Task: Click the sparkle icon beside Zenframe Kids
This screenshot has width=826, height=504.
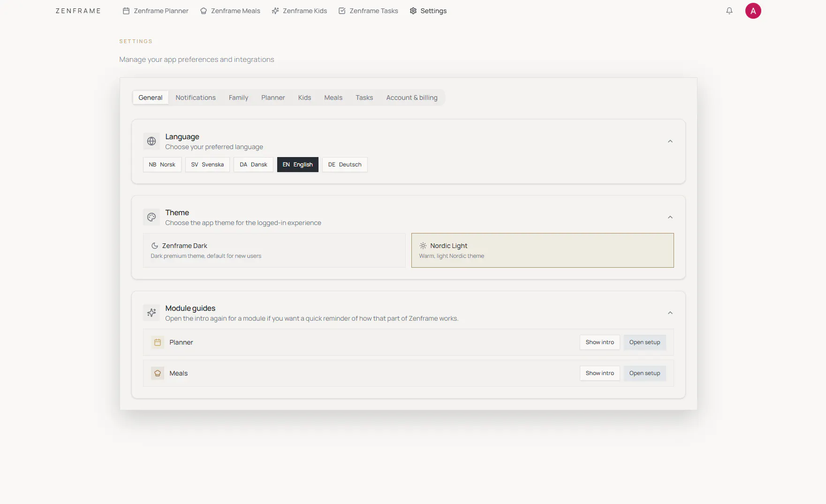Action: click(275, 11)
